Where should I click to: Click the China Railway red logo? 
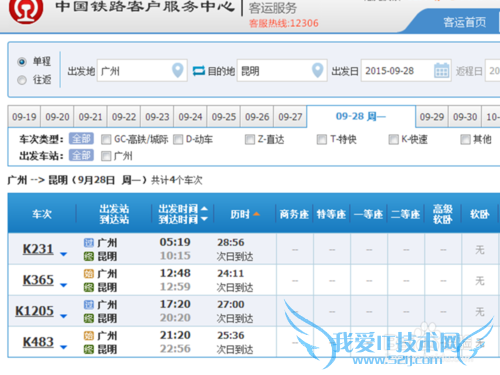[26, 10]
